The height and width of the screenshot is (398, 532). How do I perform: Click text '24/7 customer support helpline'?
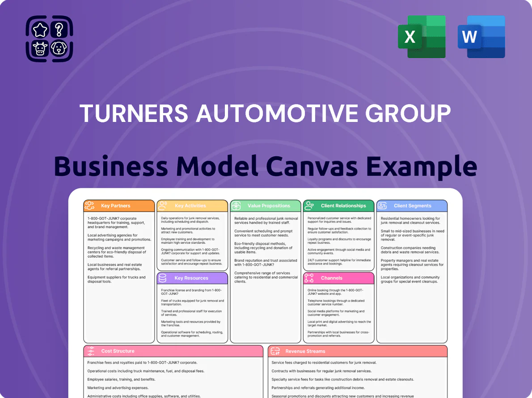(x=339, y=262)
